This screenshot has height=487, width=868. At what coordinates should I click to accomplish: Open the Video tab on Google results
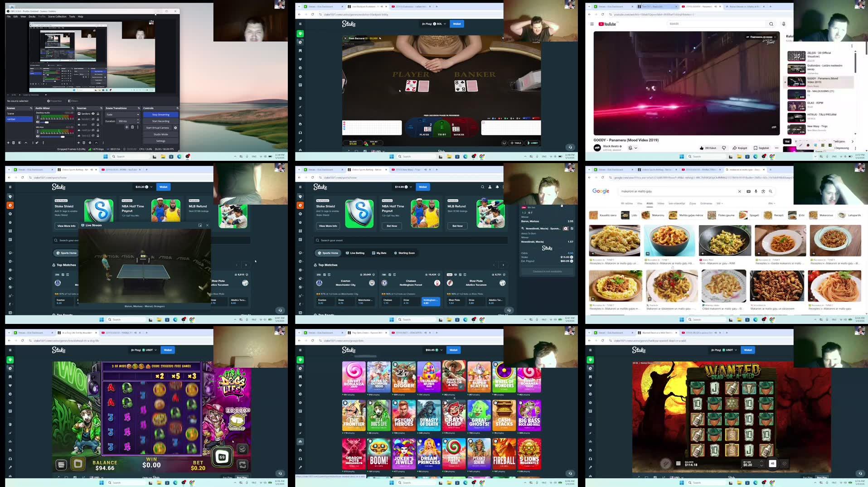coord(660,203)
